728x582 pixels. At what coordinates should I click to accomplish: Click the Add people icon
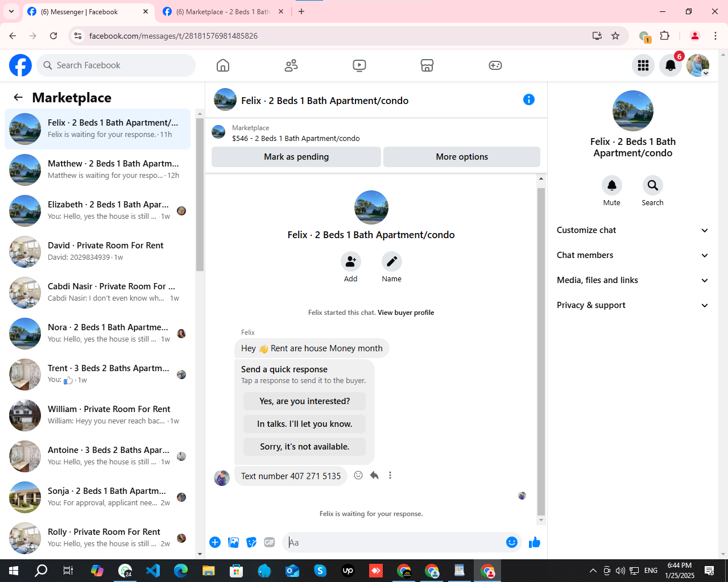pos(351,261)
